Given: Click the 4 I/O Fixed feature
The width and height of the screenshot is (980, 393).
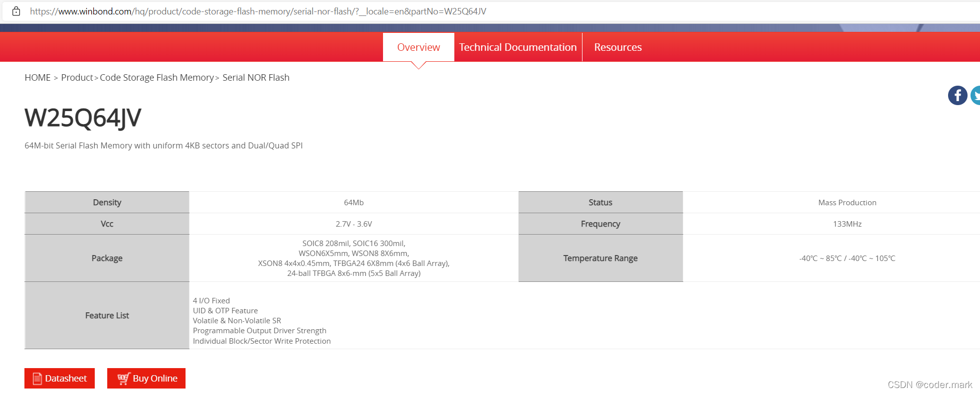Looking at the screenshot, I should pyautogui.click(x=211, y=301).
